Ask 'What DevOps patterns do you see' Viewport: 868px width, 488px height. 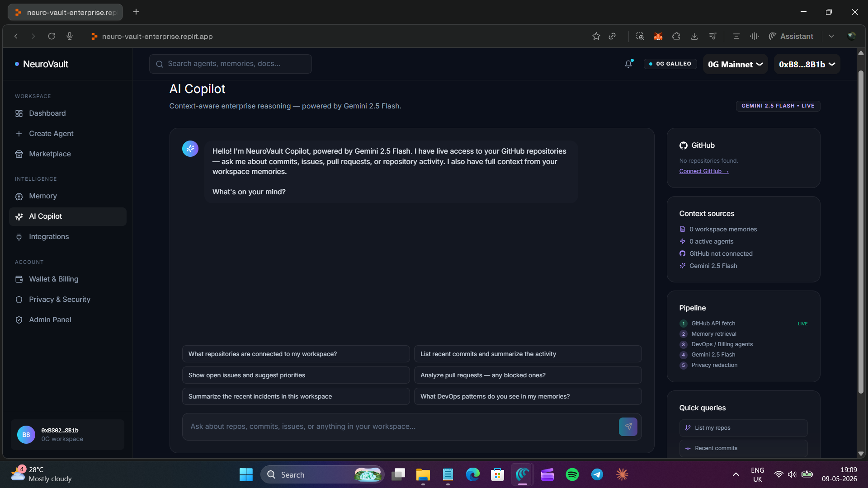(528, 396)
